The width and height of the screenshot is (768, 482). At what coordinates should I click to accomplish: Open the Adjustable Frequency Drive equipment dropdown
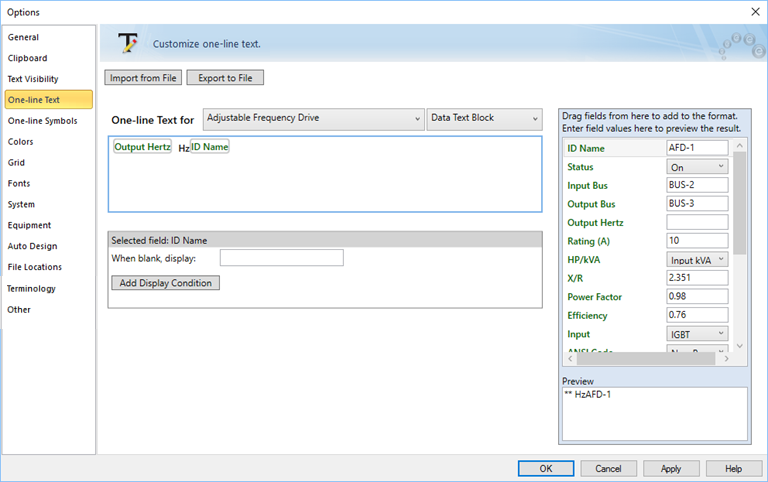tap(313, 118)
